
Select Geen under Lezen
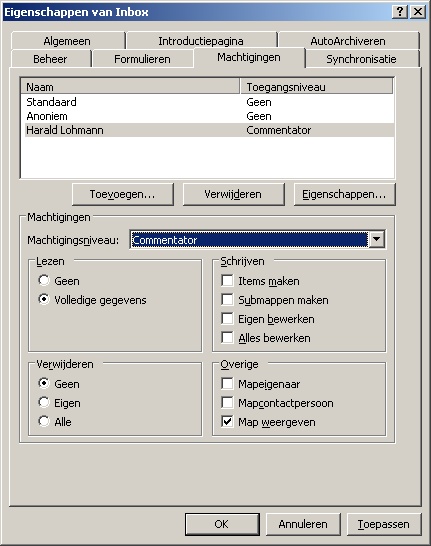(x=44, y=280)
